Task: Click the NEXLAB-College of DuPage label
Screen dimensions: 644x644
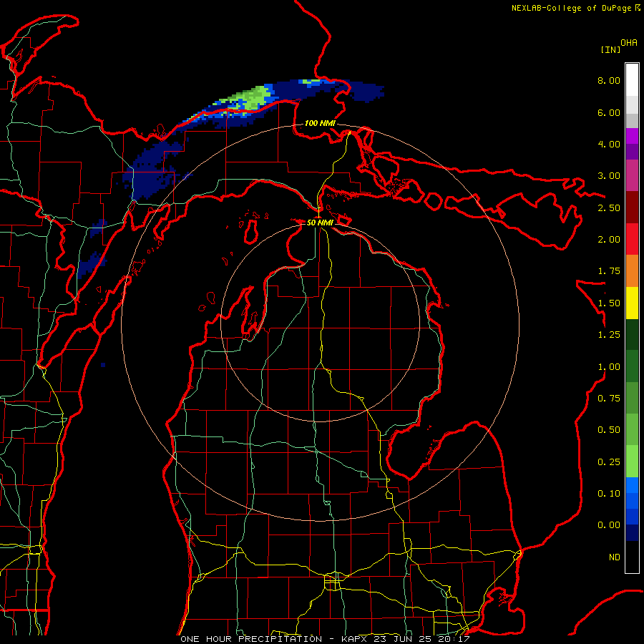Action: (572, 8)
